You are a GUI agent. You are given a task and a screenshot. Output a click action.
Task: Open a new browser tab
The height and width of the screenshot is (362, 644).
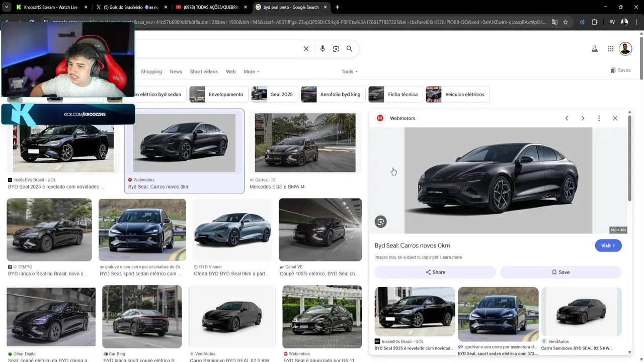[x=337, y=7]
